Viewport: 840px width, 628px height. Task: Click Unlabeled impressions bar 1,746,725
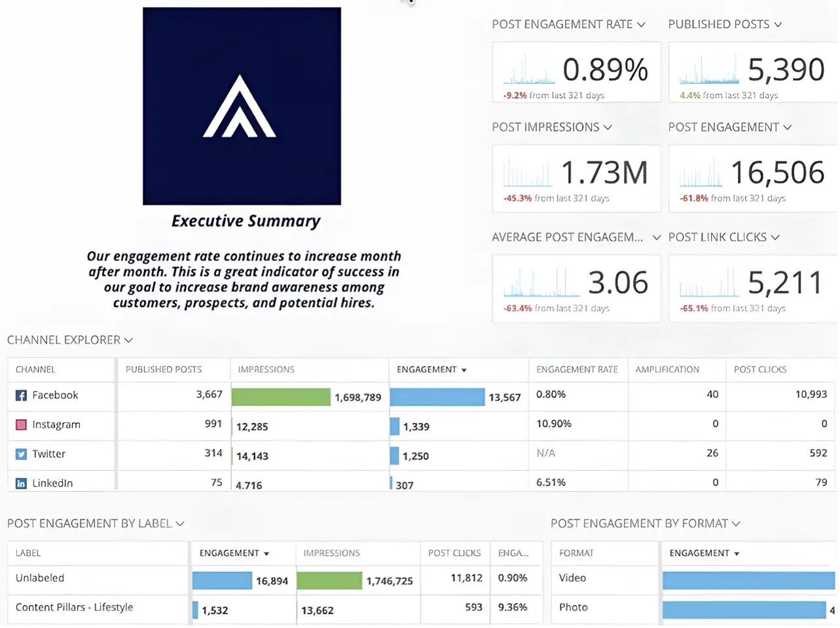(330, 582)
